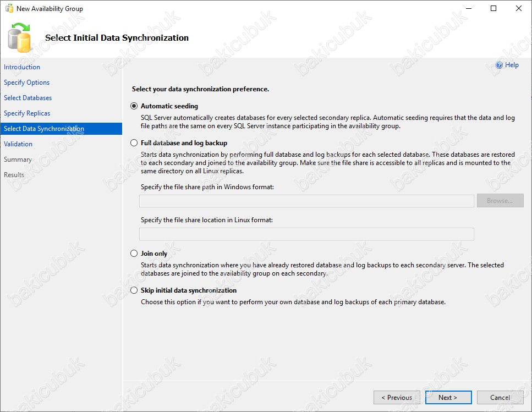Click the Join only description text
532x412 pixels.
(x=322, y=269)
